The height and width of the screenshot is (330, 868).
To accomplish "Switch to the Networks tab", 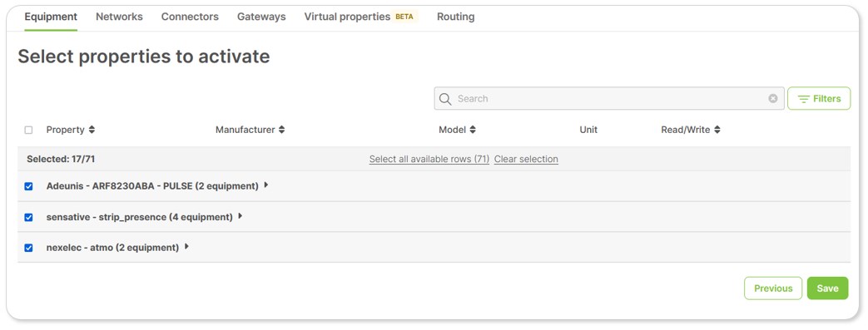I will click(x=119, y=17).
